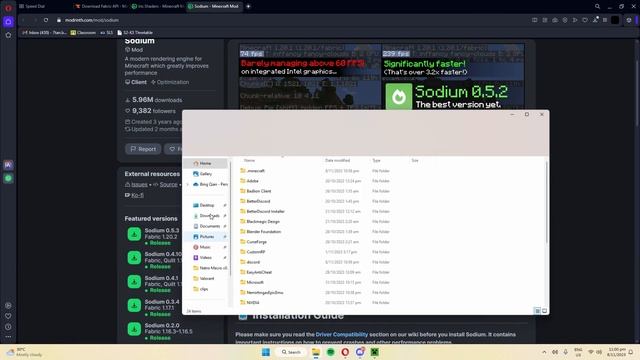Open Videos in File Explorer quick access

click(205, 258)
